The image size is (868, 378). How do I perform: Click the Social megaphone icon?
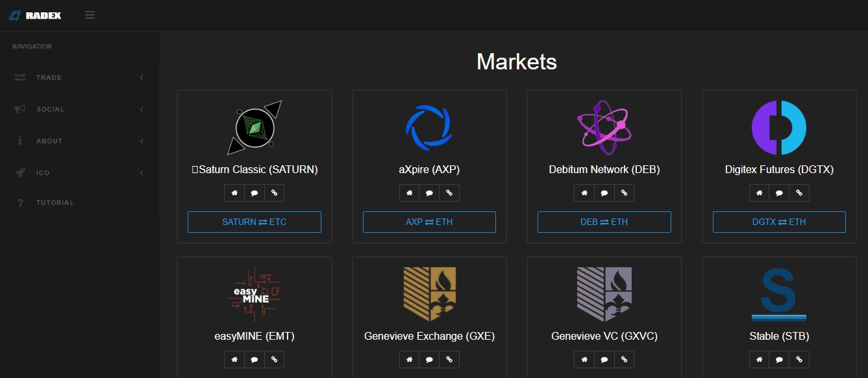click(x=20, y=109)
